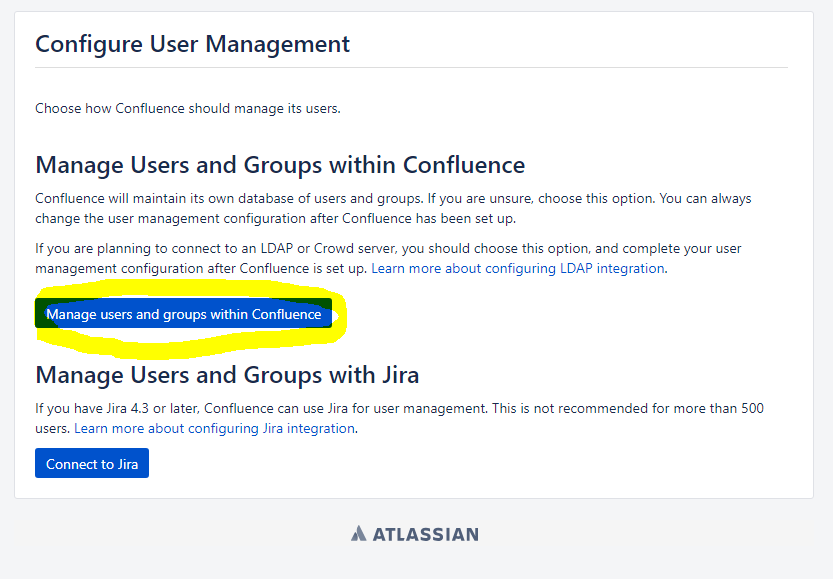The height and width of the screenshot is (579, 833).
Task: Open Learn more about configuring Jira integration link
Action: [214, 429]
